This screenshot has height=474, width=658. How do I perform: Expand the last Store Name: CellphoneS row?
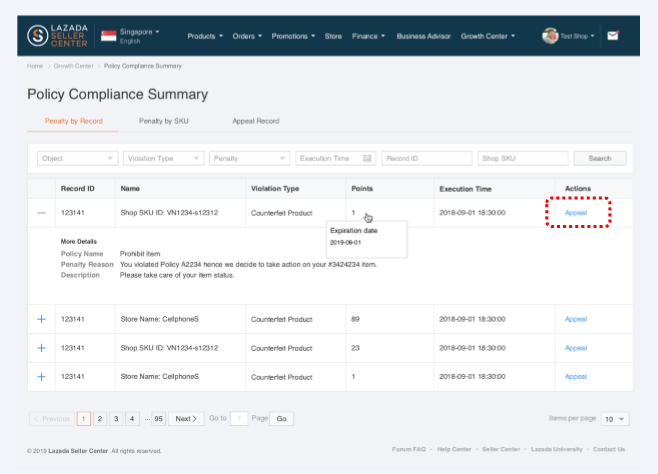[41, 377]
